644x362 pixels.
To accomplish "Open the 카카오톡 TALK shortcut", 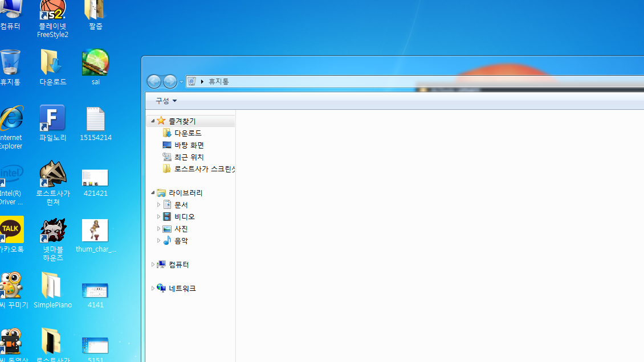I will pos(12,235).
